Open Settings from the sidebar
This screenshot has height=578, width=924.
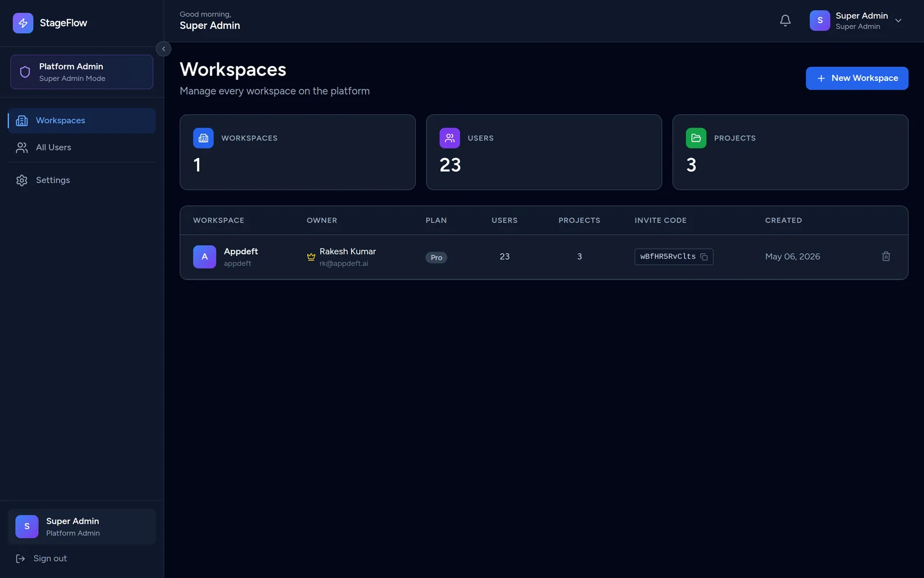tap(81, 180)
